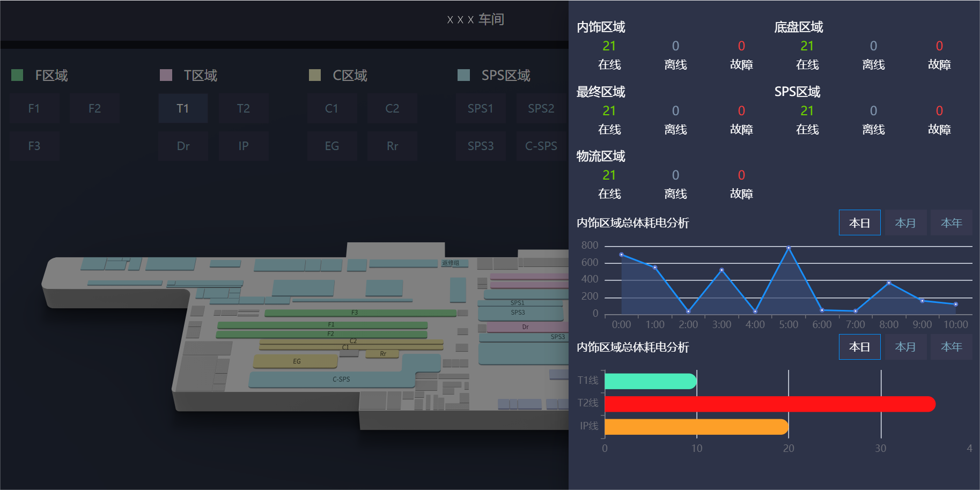Click the green F区域 legend swatch
This screenshot has height=490, width=980.
point(17,75)
